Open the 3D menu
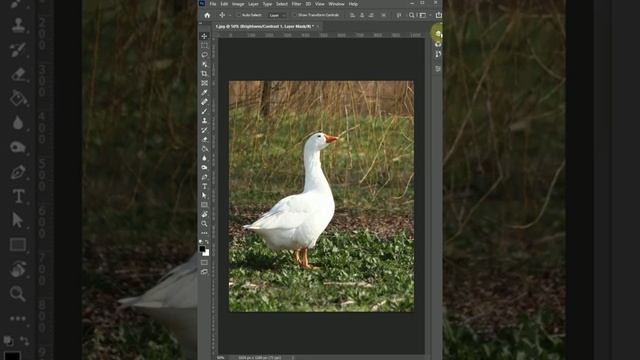 [308, 4]
